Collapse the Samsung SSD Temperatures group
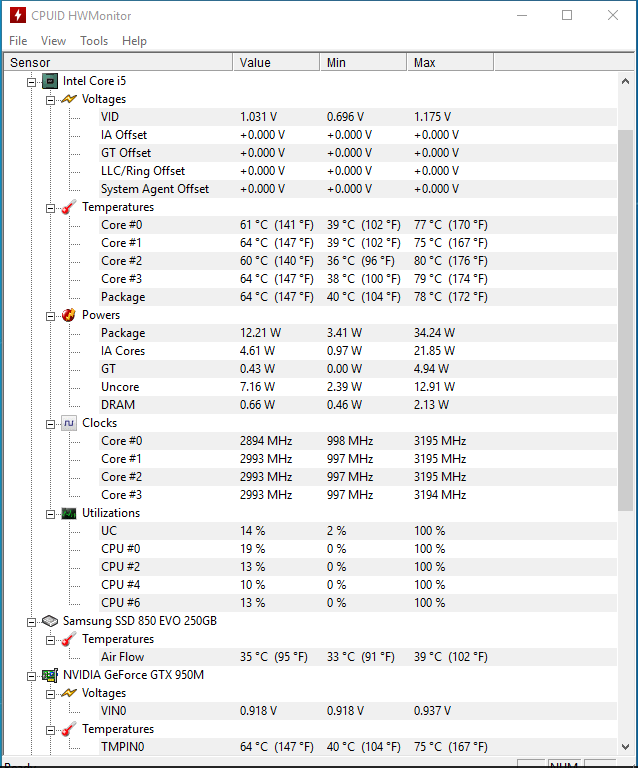638x768 pixels. (x=50, y=640)
